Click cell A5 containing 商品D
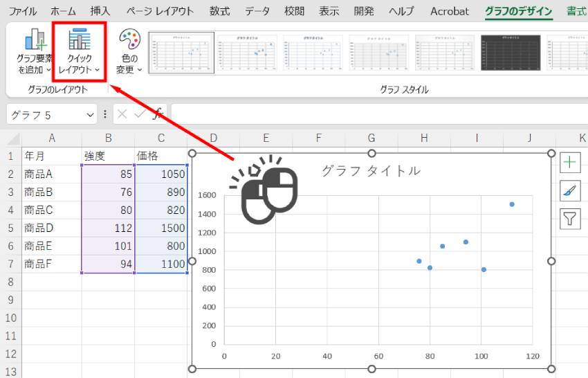 pos(52,228)
